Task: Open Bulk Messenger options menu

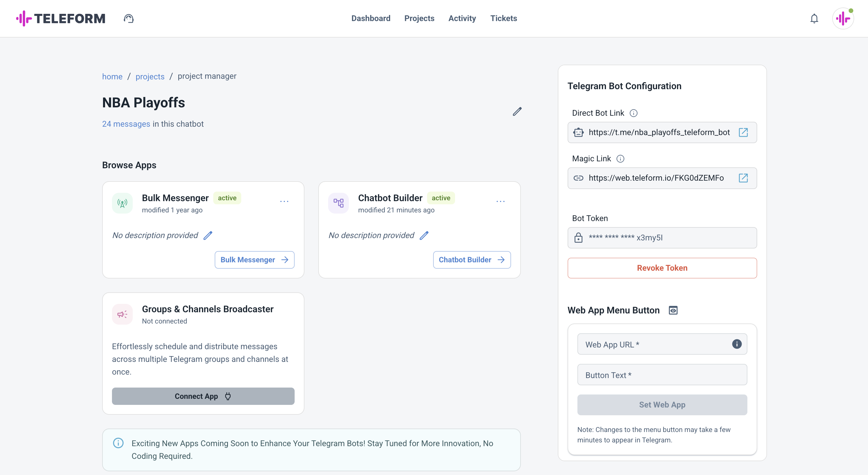Action: (x=285, y=201)
